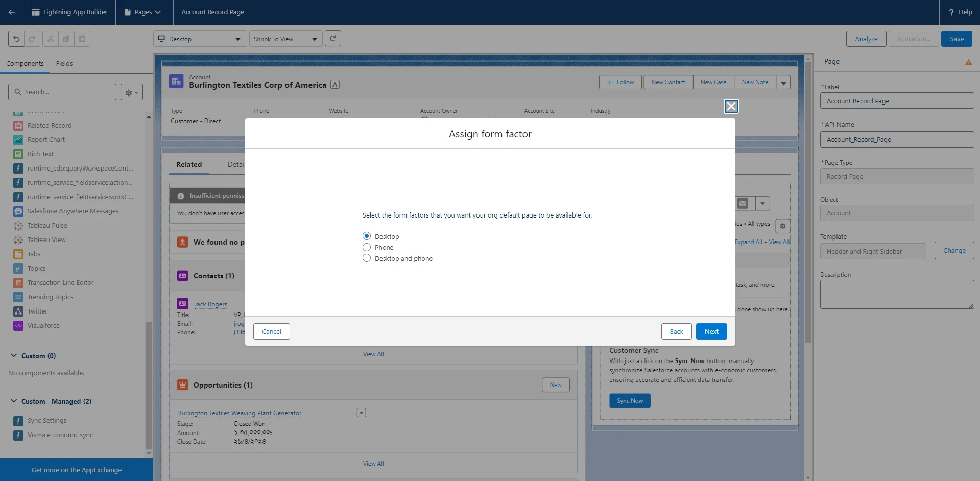Click the Help question mark icon
This screenshot has height=481, width=980.
[x=951, y=12]
